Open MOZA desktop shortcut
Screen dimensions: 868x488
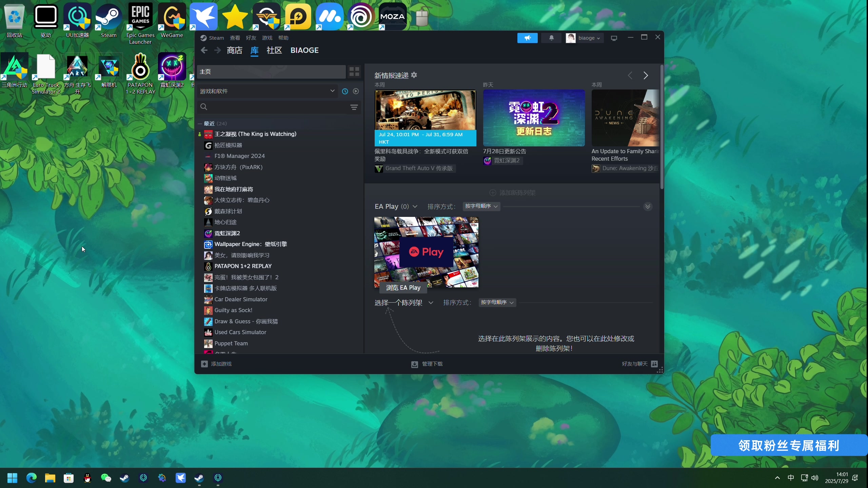tap(392, 16)
